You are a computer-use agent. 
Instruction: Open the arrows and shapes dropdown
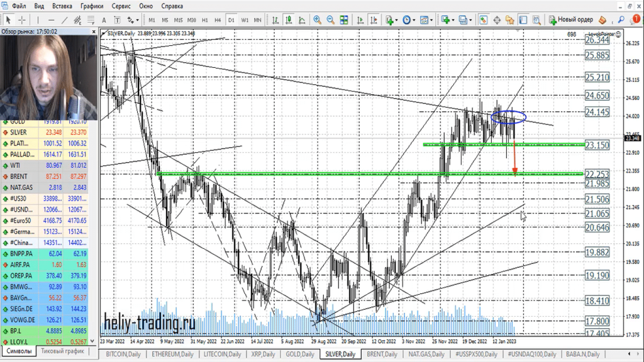[133, 19]
